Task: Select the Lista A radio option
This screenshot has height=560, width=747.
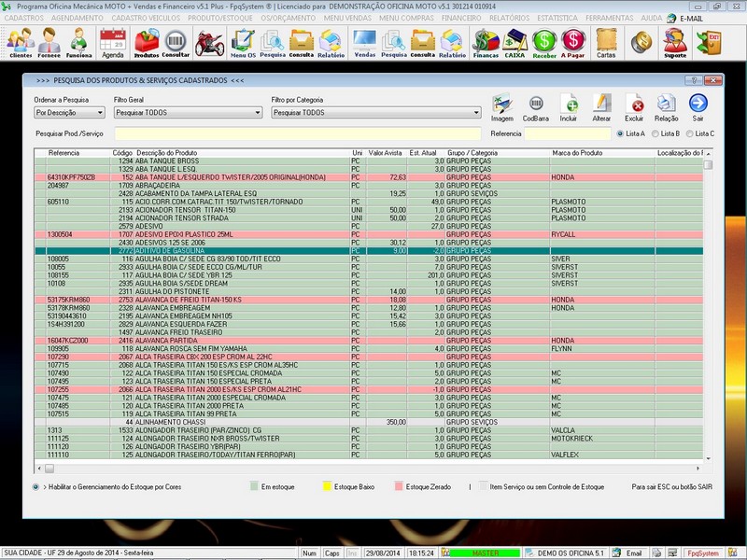Action: pos(619,133)
